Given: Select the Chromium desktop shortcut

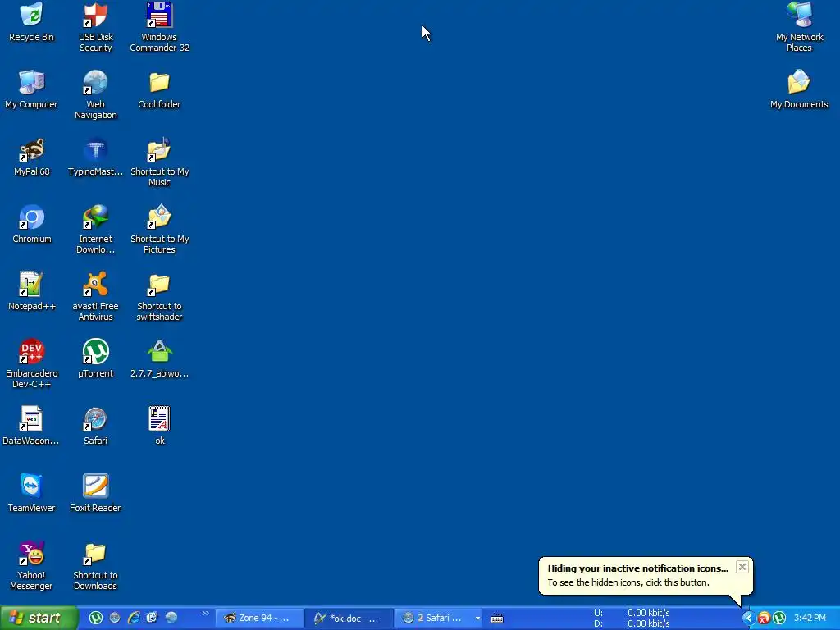Looking at the screenshot, I should [32, 225].
